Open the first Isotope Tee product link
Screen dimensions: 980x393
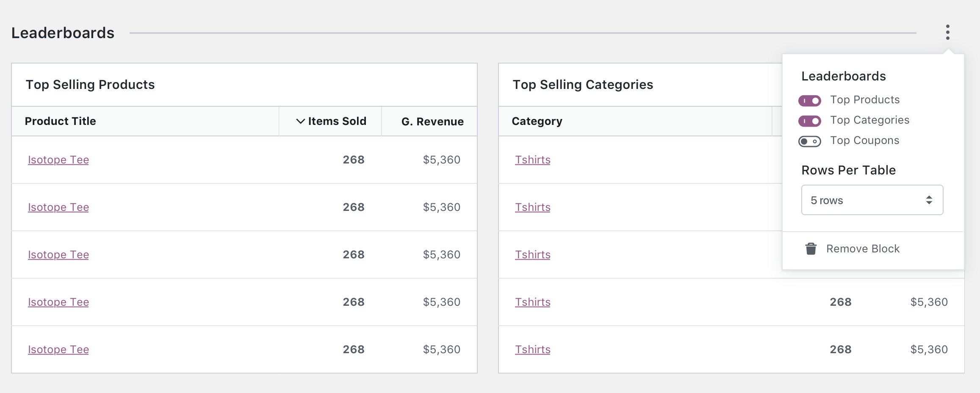pos(58,160)
